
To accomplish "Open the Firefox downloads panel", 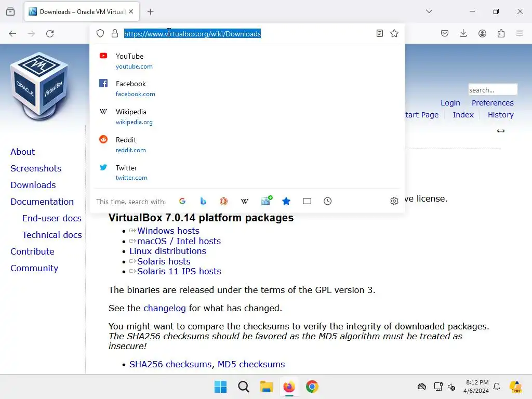I will [x=463, y=33].
